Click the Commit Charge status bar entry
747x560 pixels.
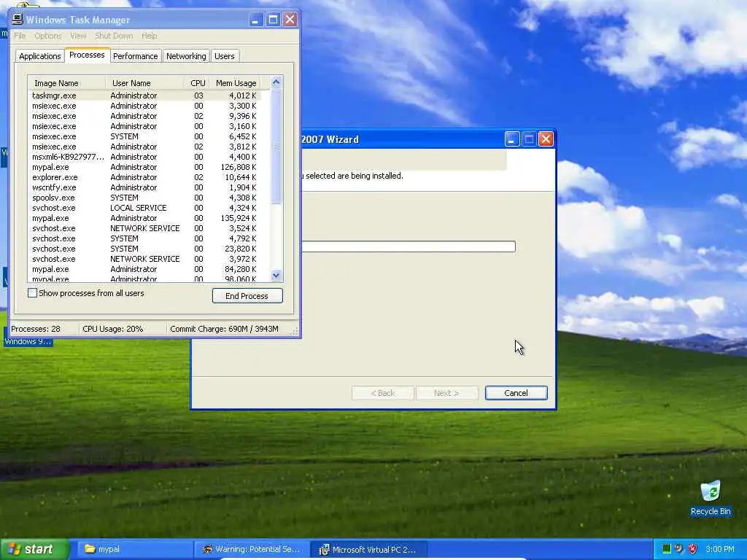(228, 329)
